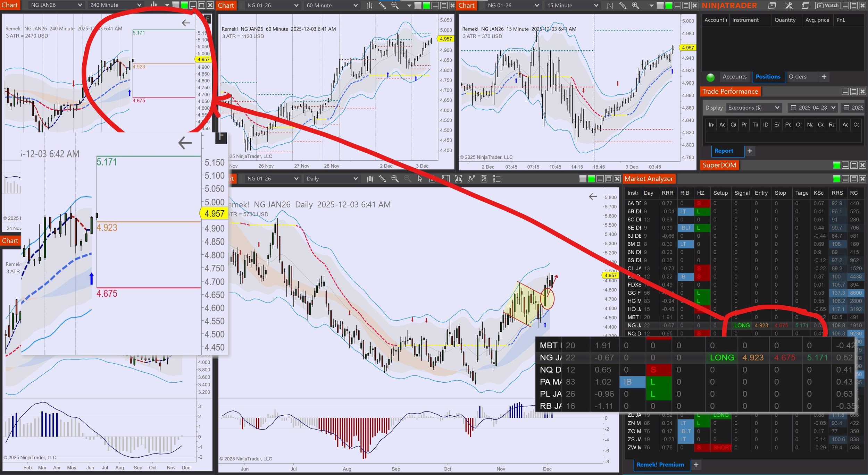Click Properties list icon on Daily chart toolbar

[496, 179]
